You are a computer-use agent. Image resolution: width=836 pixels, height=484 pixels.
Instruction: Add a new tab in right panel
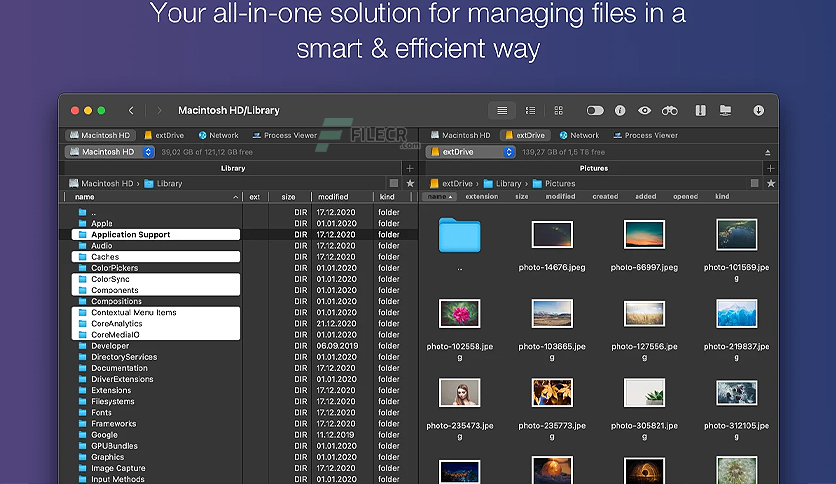click(x=770, y=168)
